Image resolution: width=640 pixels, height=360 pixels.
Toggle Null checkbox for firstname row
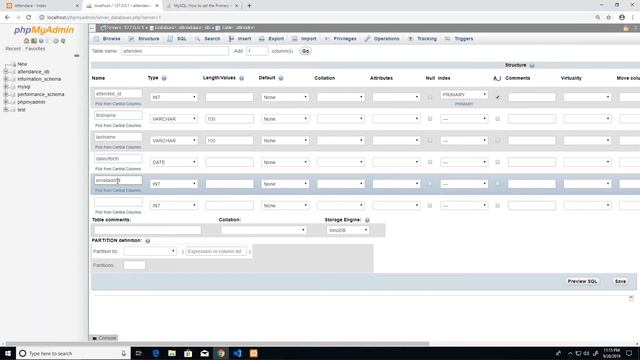[430, 119]
